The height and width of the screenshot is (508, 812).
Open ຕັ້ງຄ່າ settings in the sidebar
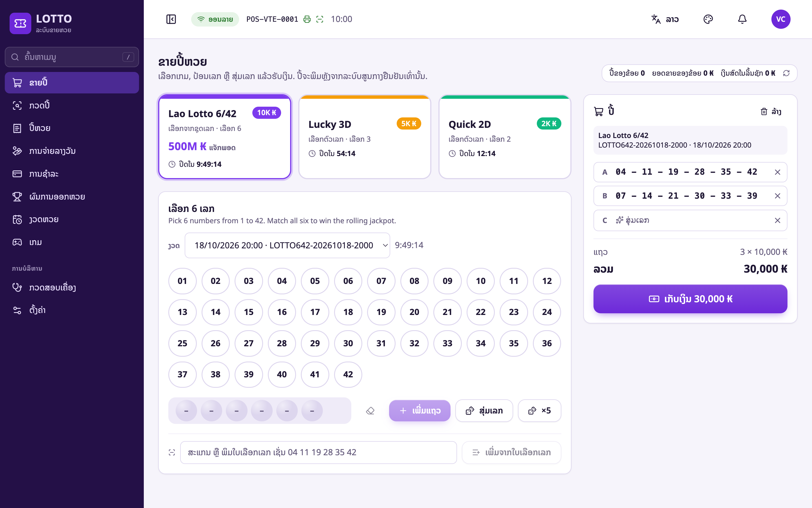(72, 310)
